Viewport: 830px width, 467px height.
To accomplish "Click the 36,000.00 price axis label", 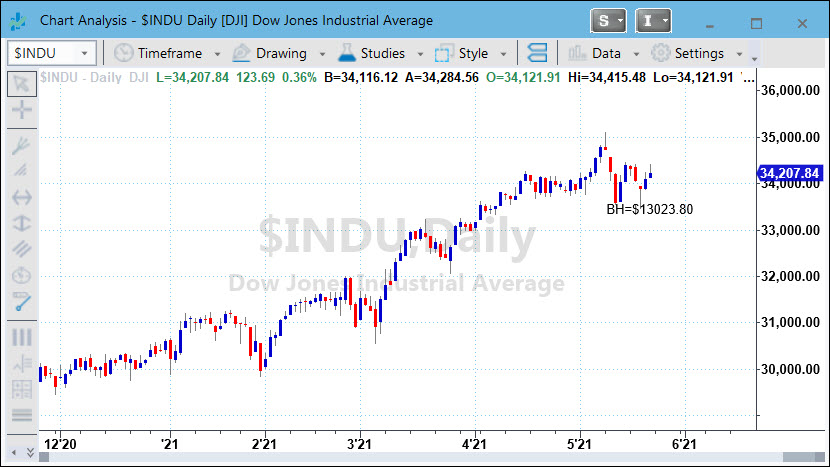I will point(790,91).
